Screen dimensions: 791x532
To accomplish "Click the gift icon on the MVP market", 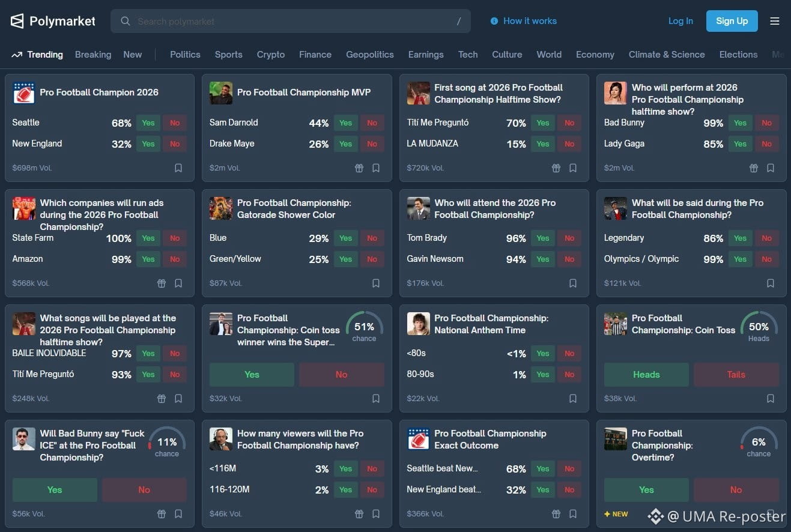I will point(359,168).
